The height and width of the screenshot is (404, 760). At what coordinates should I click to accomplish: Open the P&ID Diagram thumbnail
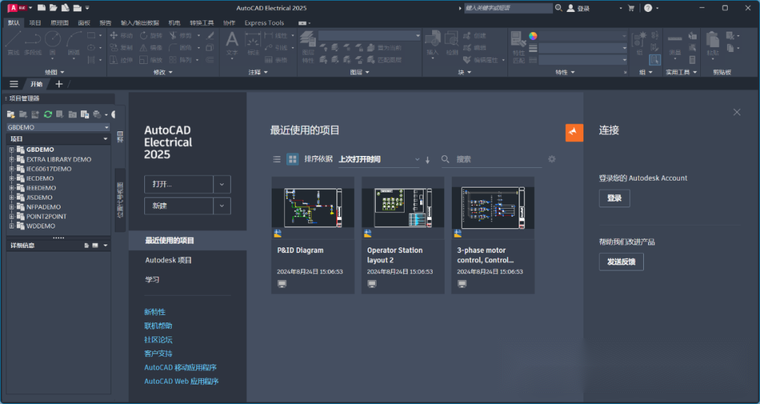pyautogui.click(x=313, y=208)
